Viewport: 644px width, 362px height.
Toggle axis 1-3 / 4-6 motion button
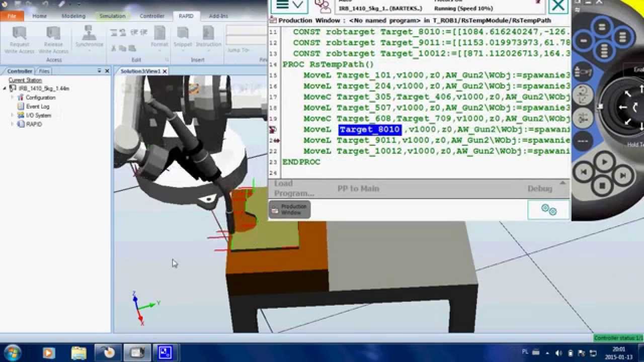[584, 118]
